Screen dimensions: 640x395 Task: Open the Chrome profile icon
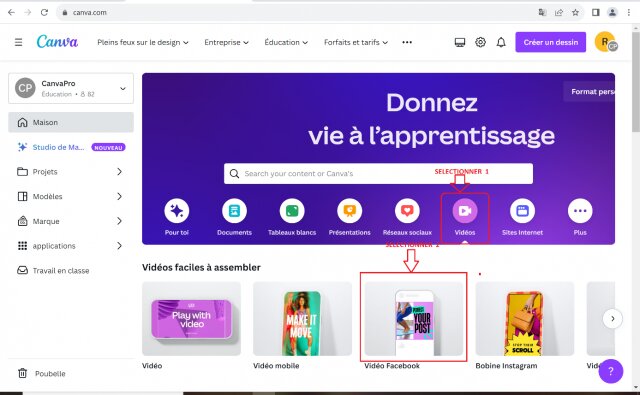(612, 12)
